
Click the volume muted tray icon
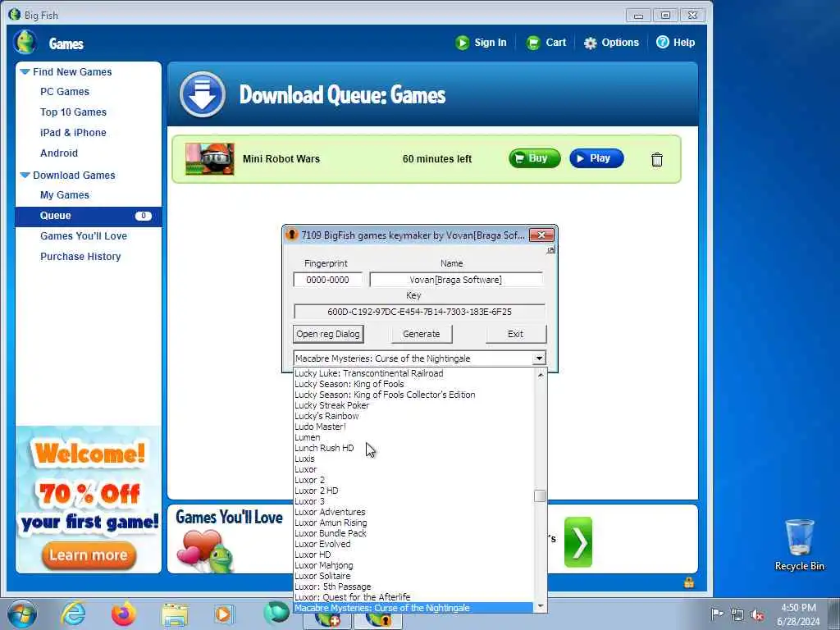click(x=757, y=614)
